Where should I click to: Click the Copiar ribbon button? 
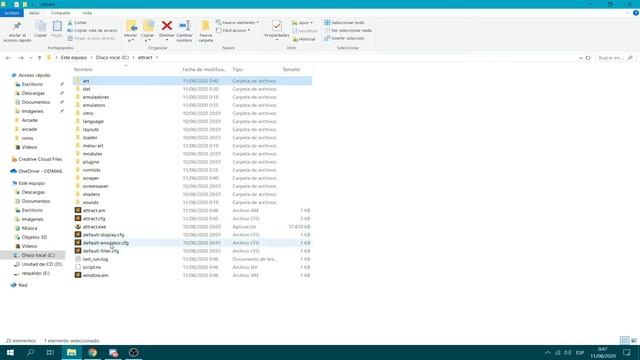coord(40,29)
